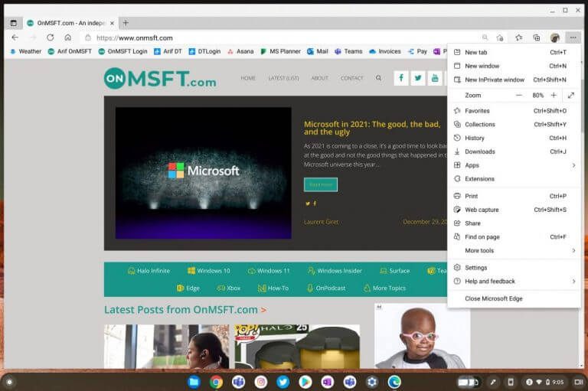Close the three-dots Settings and more menu
Image resolution: width=588 pixels, height=391 pixels.
click(x=573, y=37)
